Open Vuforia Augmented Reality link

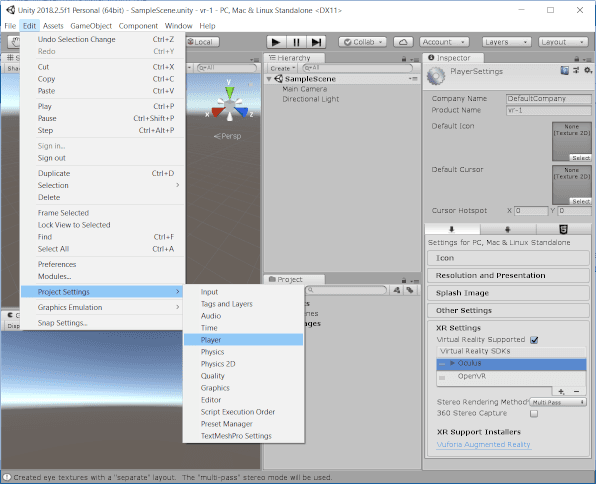tap(483, 444)
